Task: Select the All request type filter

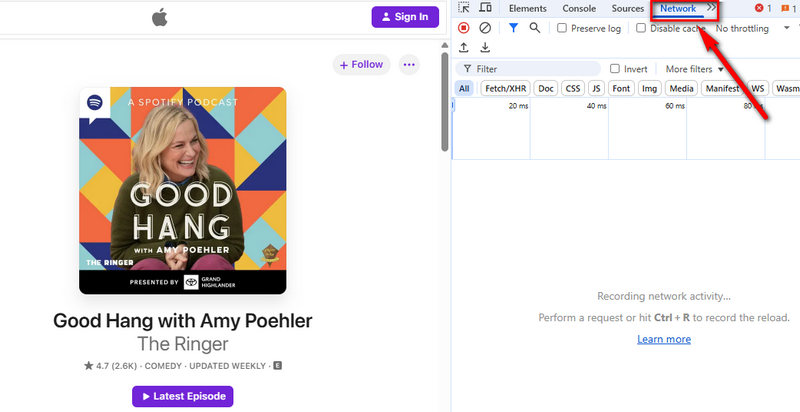Action: pyautogui.click(x=464, y=88)
